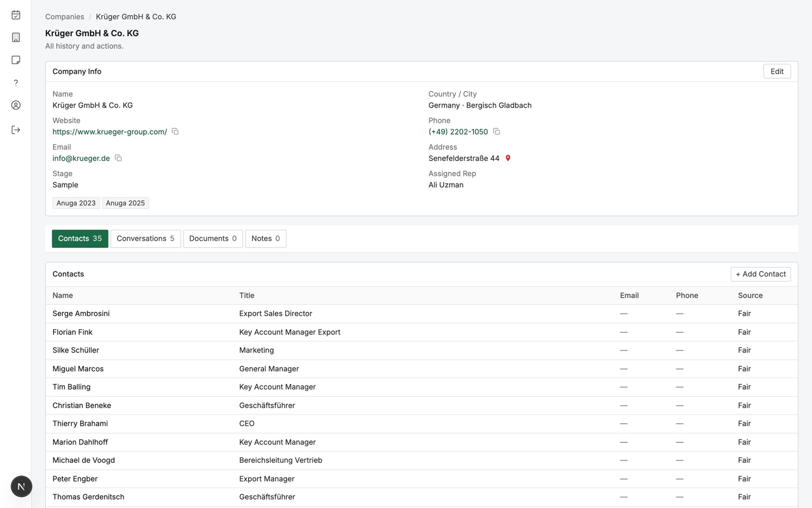Click the Source column header

[750, 296]
